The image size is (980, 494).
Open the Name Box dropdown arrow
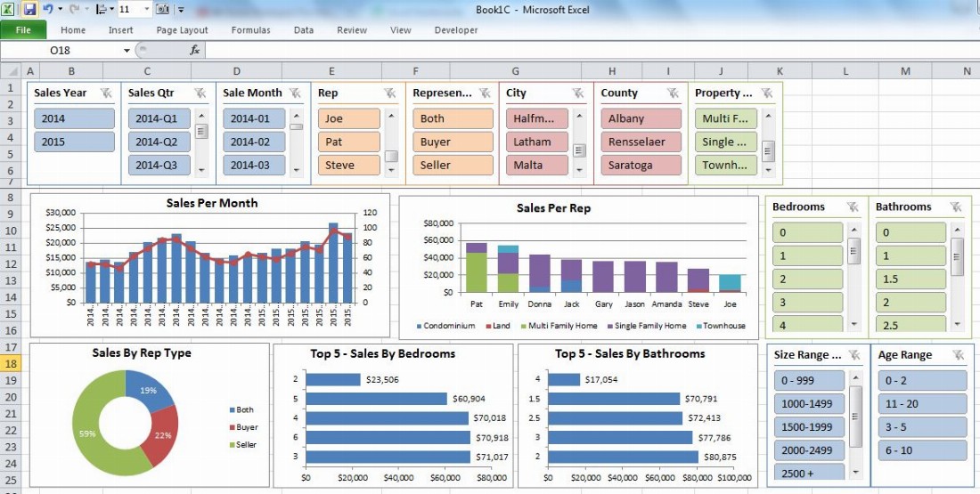[127, 50]
